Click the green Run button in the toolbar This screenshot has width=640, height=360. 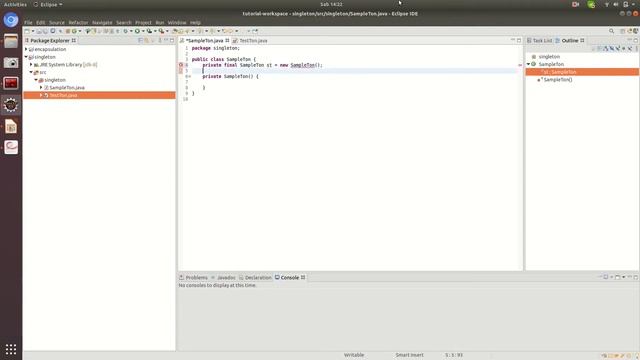pyautogui.click(x=137, y=31)
